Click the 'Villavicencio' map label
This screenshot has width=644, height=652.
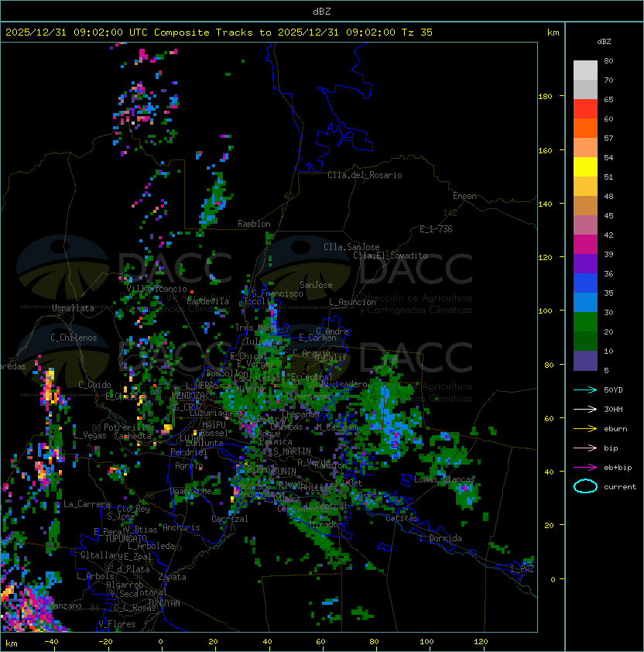point(156,289)
